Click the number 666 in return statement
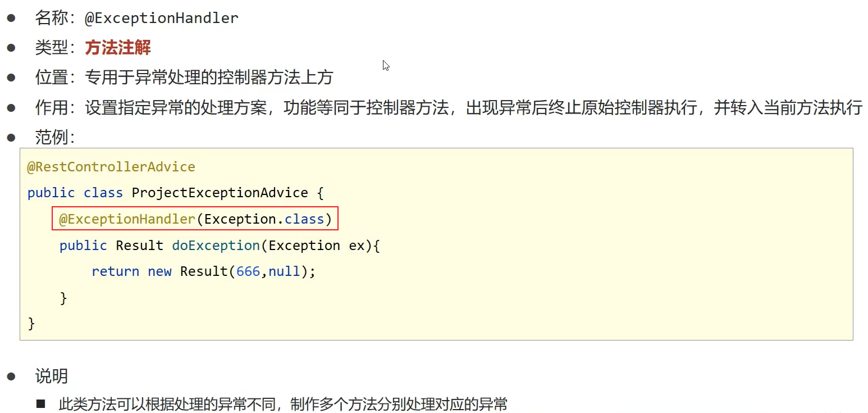The image size is (868, 413). click(x=248, y=271)
